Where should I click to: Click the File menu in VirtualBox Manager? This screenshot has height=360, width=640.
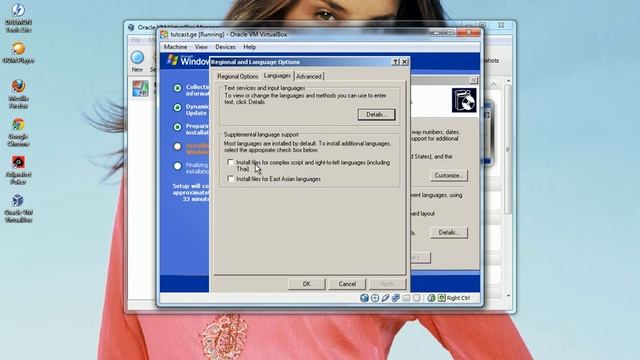[x=136, y=40]
